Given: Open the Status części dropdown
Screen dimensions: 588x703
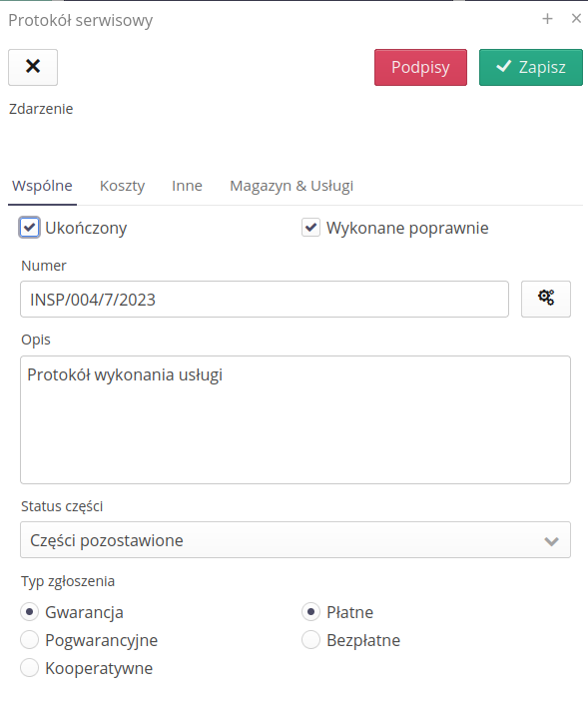Looking at the screenshot, I should pyautogui.click(x=295, y=540).
